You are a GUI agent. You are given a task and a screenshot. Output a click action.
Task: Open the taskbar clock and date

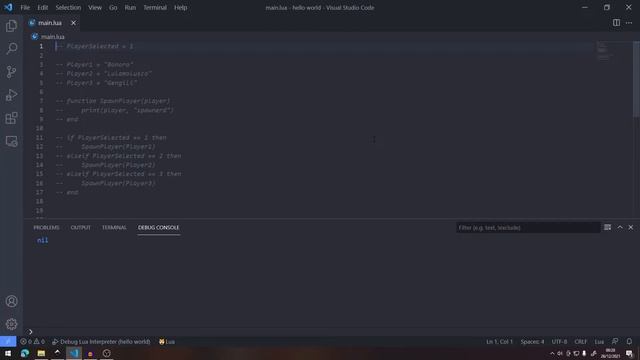pyautogui.click(x=611, y=353)
